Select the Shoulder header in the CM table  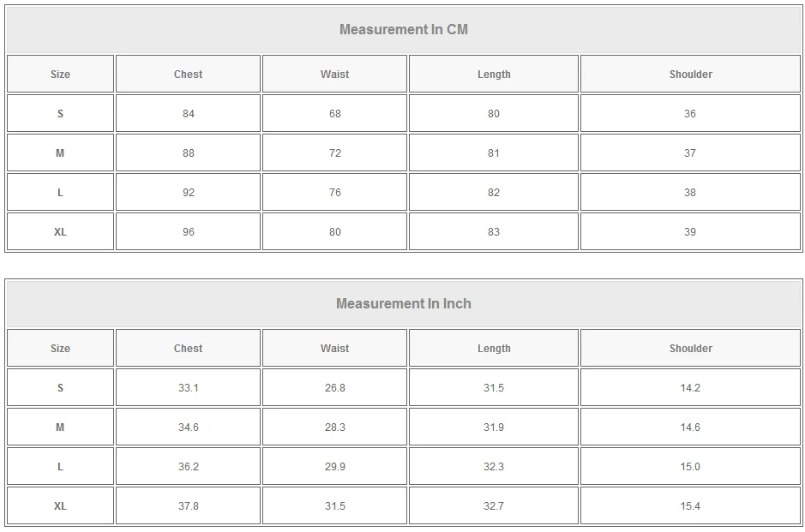click(690, 75)
